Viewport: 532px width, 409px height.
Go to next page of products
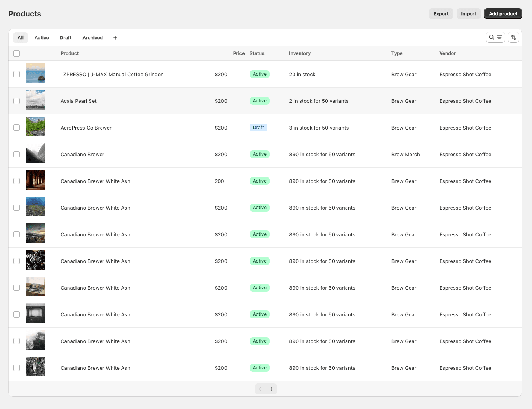click(x=271, y=389)
